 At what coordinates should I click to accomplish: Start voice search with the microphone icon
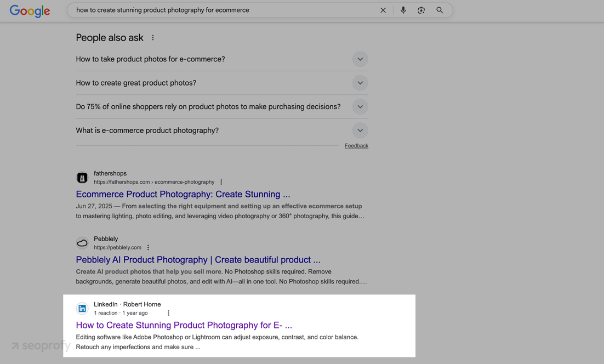click(x=403, y=10)
